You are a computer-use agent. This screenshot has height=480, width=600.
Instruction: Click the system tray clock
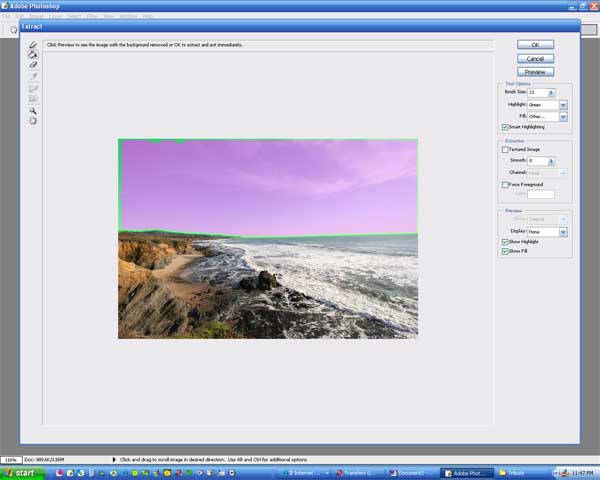pos(583,473)
